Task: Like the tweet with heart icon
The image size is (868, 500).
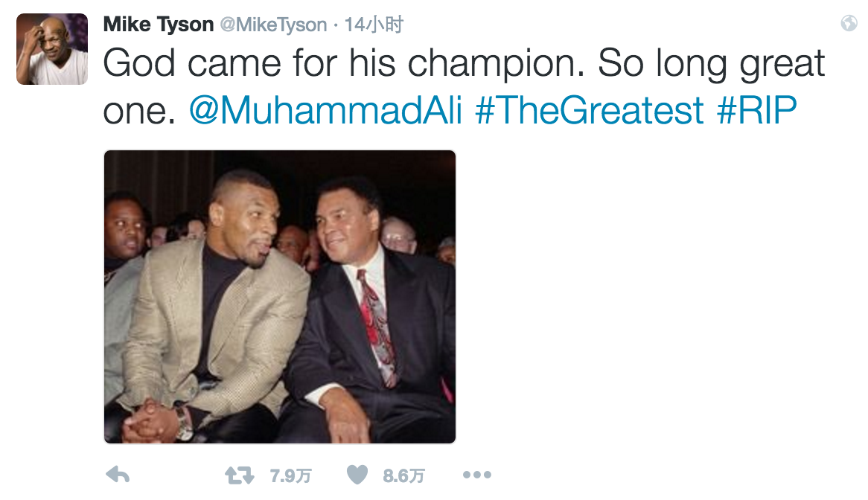Action: 358,475
